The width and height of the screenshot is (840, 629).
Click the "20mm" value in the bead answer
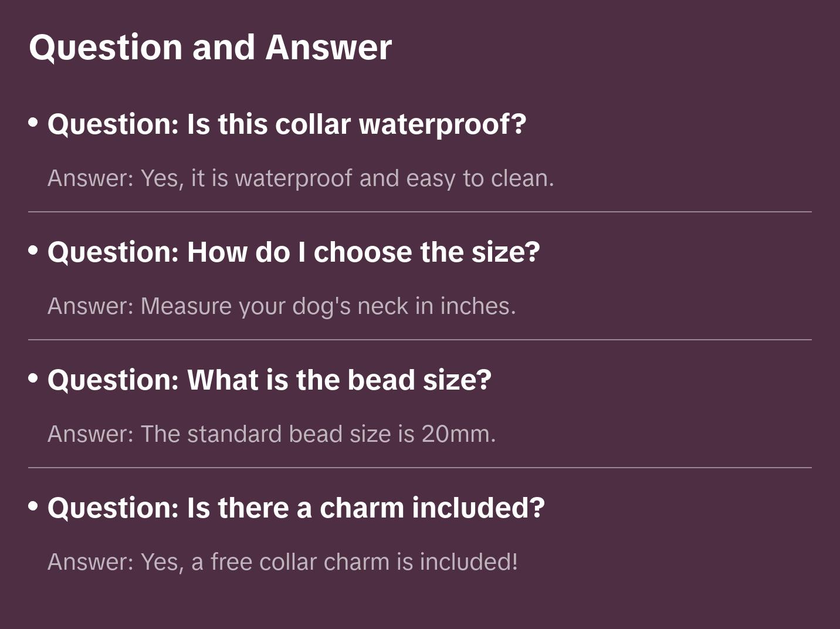[x=458, y=434]
